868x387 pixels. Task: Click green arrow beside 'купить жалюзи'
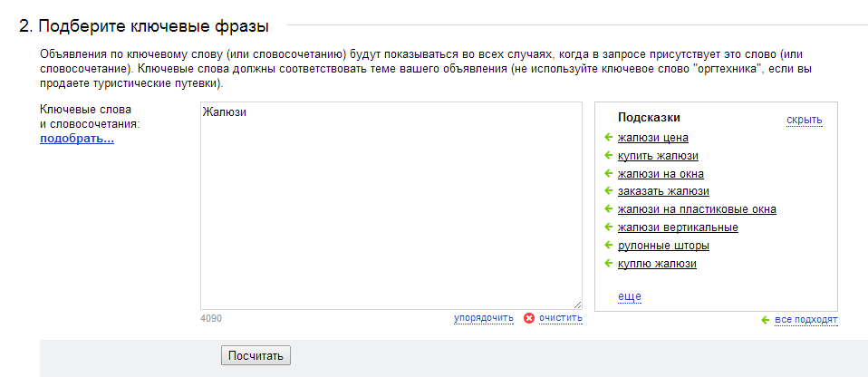pyautogui.click(x=608, y=156)
